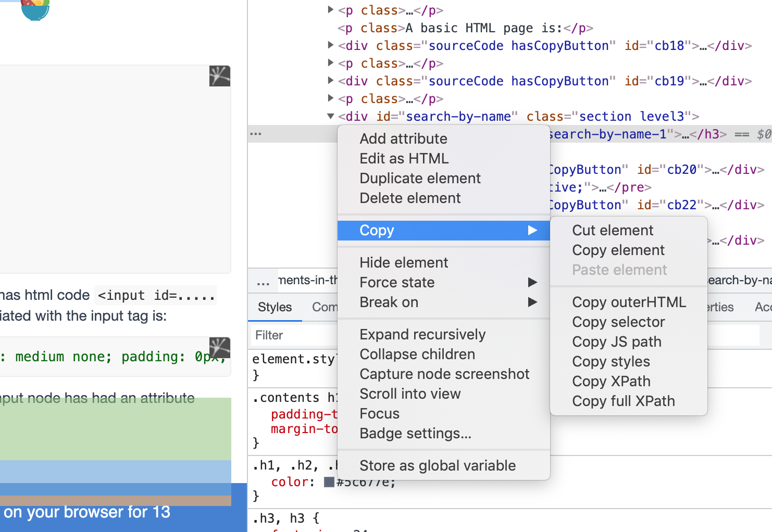Click the breadcrumb overflow ellipsis
Image resolution: width=772 pixels, height=532 pixels.
(x=263, y=282)
